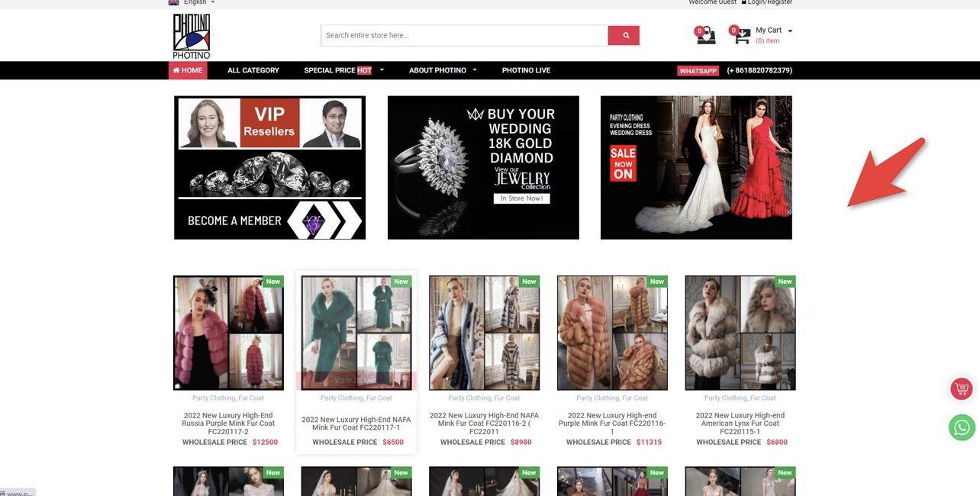
Task: Open the All Category menu
Action: pyautogui.click(x=253, y=70)
